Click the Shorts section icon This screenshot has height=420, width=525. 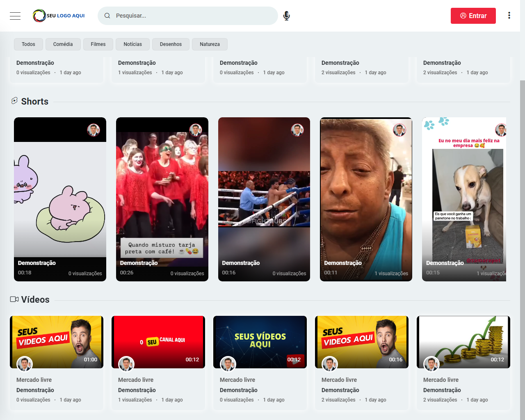(15, 101)
